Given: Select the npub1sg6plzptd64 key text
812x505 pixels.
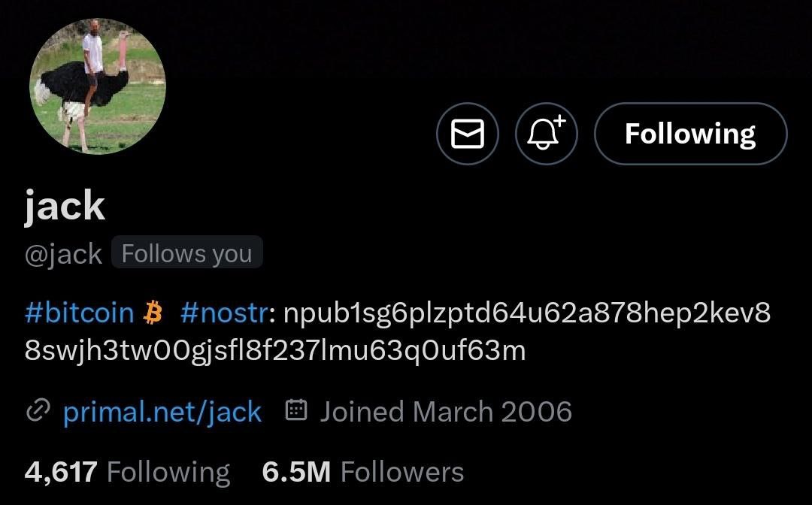Looking at the screenshot, I should click(x=527, y=313).
